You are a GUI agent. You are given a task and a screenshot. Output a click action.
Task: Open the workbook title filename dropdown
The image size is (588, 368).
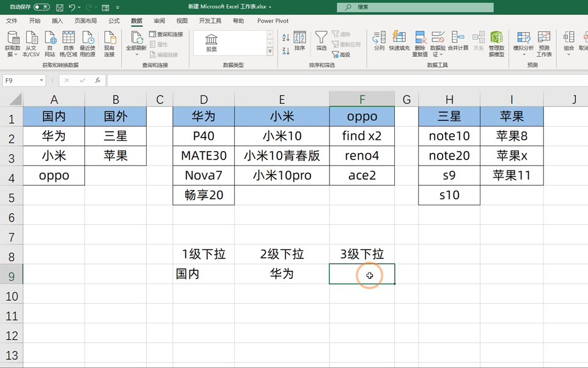coord(270,7)
